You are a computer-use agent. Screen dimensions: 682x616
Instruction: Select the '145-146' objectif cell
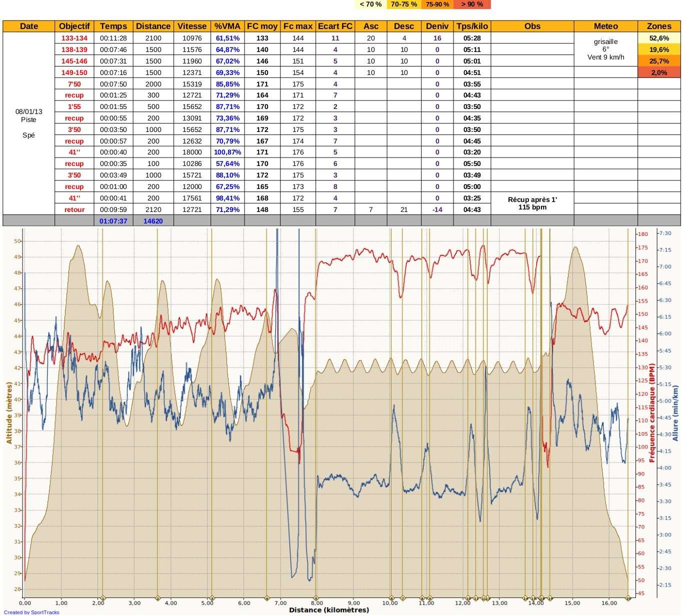click(74, 61)
